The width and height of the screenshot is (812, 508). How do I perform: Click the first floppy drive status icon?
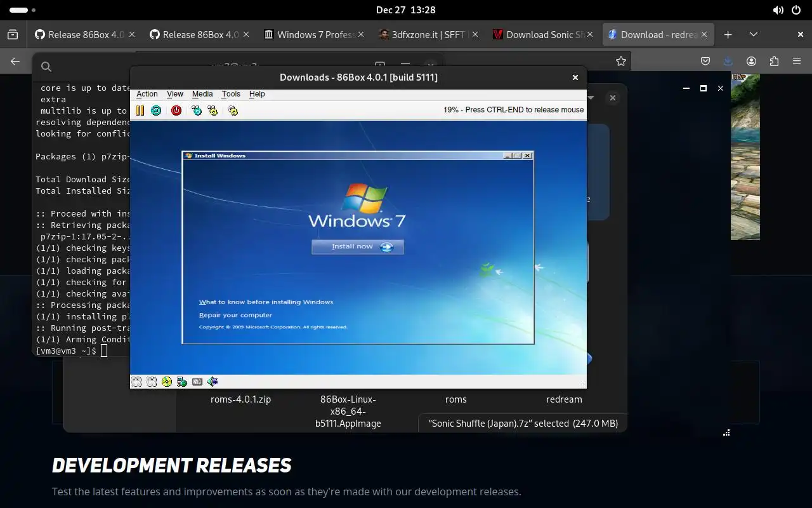coord(136,382)
